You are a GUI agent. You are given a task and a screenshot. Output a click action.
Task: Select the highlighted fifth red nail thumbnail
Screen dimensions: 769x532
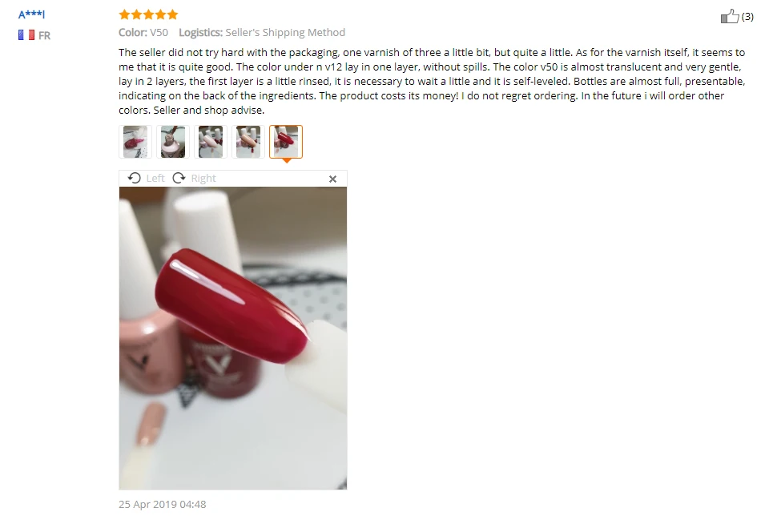[x=286, y=142]
